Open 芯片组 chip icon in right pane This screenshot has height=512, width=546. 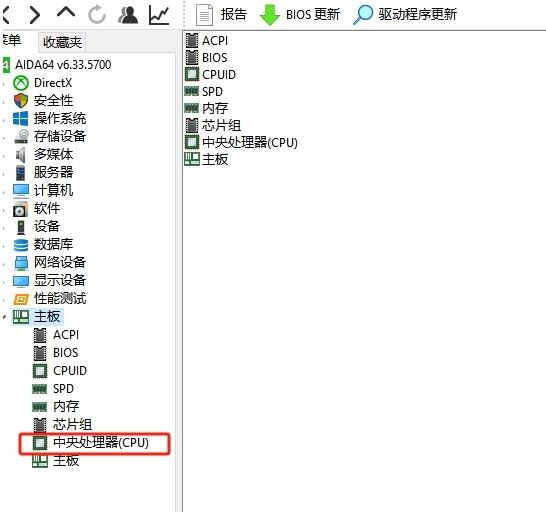point(192,125)
